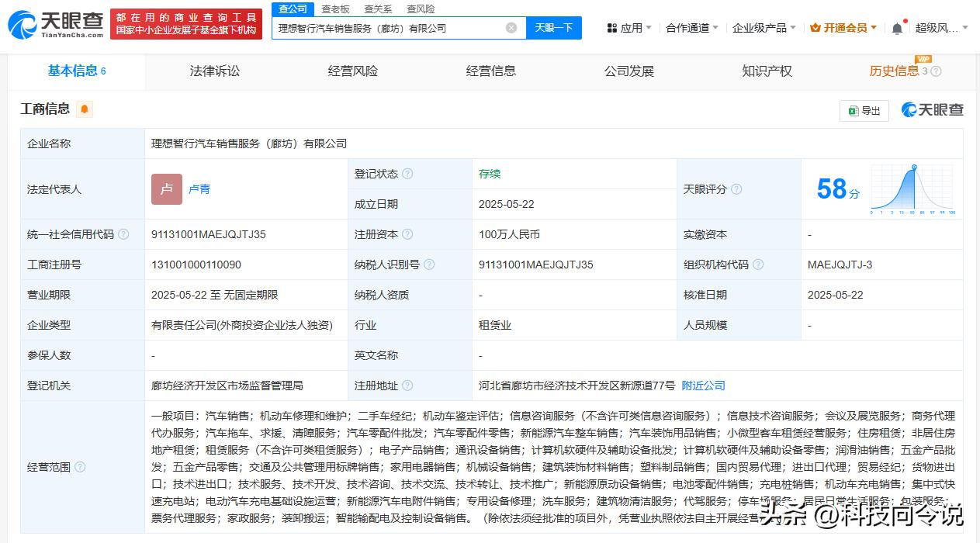The width and height of the screenshot is (980, 543).
Task: Click the 天眼一下 search button
Action: (554, 28)
